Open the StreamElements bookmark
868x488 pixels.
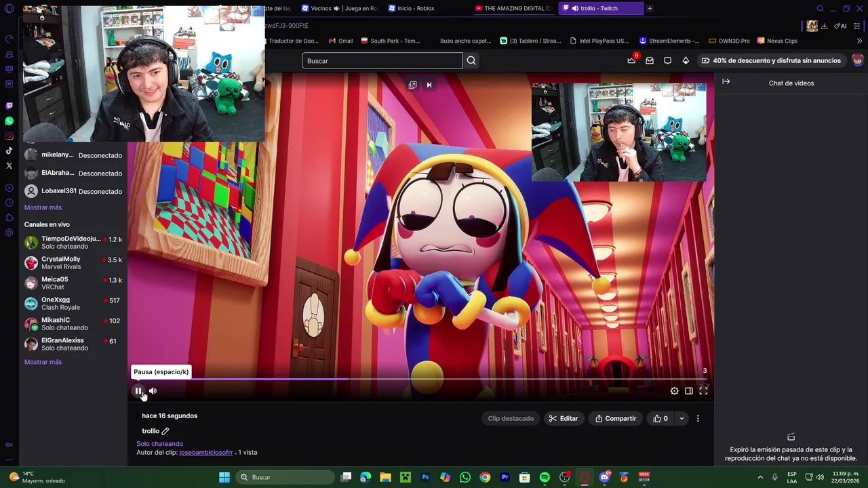669,41
